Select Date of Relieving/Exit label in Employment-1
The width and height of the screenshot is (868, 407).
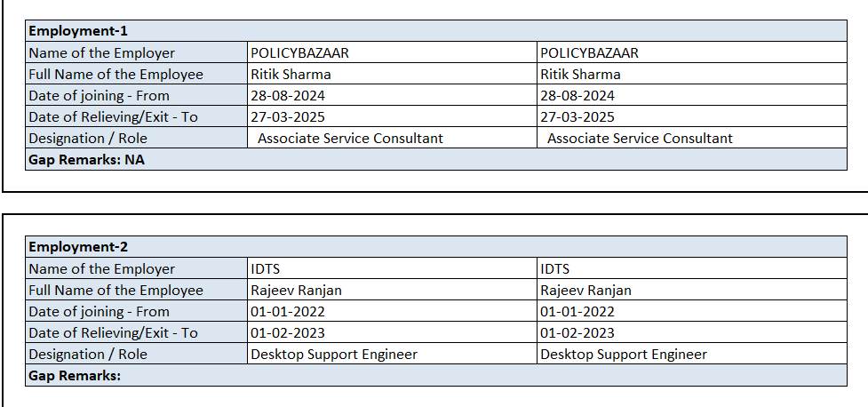click(x=113, y=117)
